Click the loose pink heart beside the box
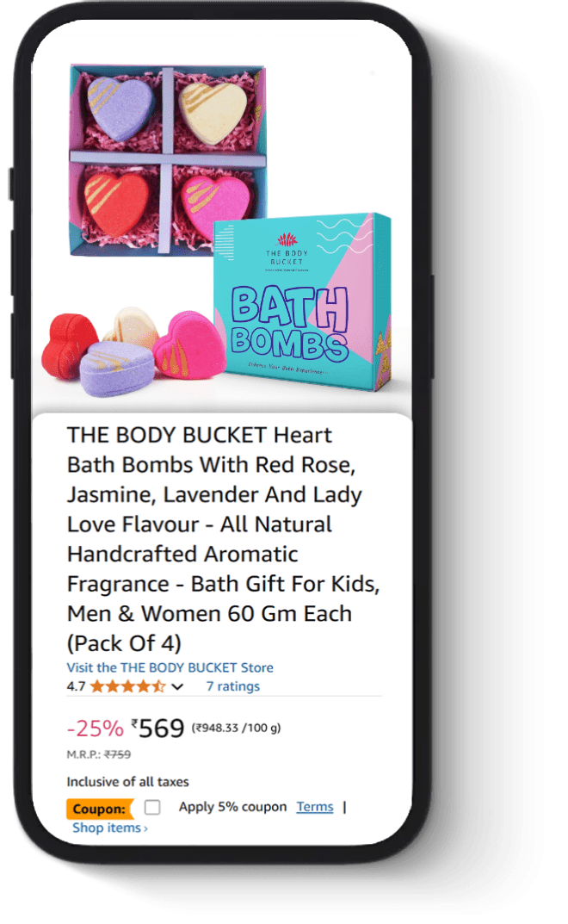 tap(189, 344)
